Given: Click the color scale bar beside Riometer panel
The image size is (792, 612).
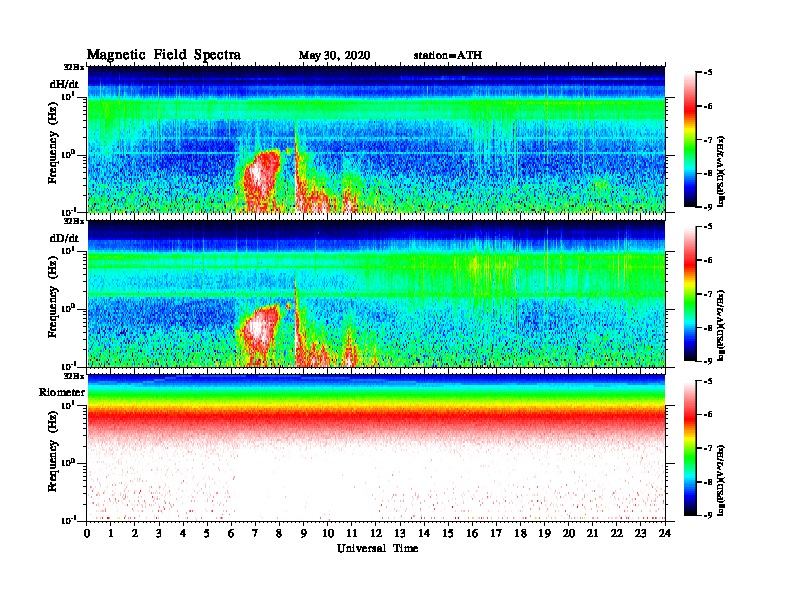Looking at the screenshot, I should (690, 448).
